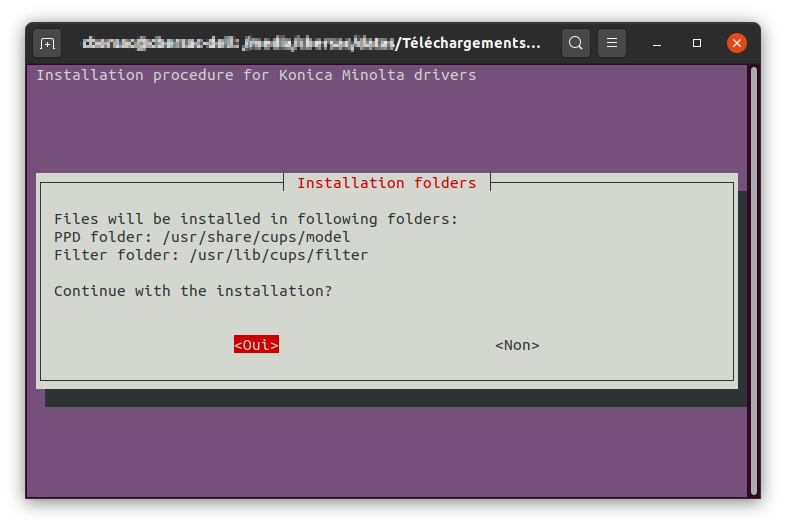Close the terminal window
786x527 pixels.
click(x=736, y=43)
